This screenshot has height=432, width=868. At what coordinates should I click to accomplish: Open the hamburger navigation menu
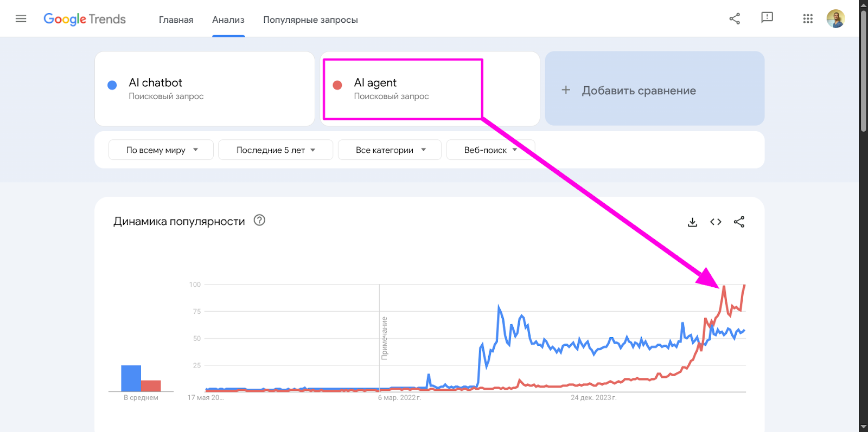point(21,18)
